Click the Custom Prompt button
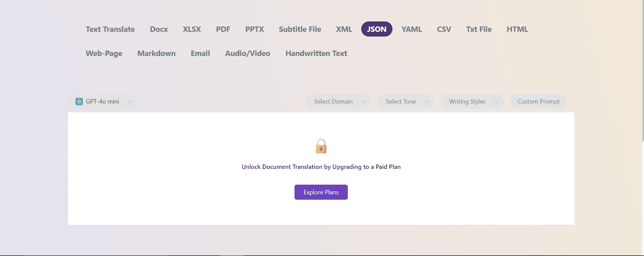This screenshot has height=256, width=644. coord(538,102)
